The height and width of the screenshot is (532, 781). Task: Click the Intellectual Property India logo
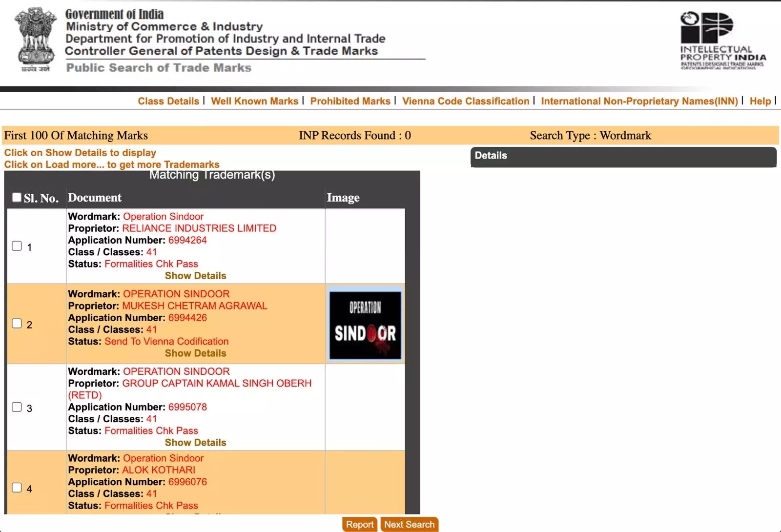pos(722,41)
